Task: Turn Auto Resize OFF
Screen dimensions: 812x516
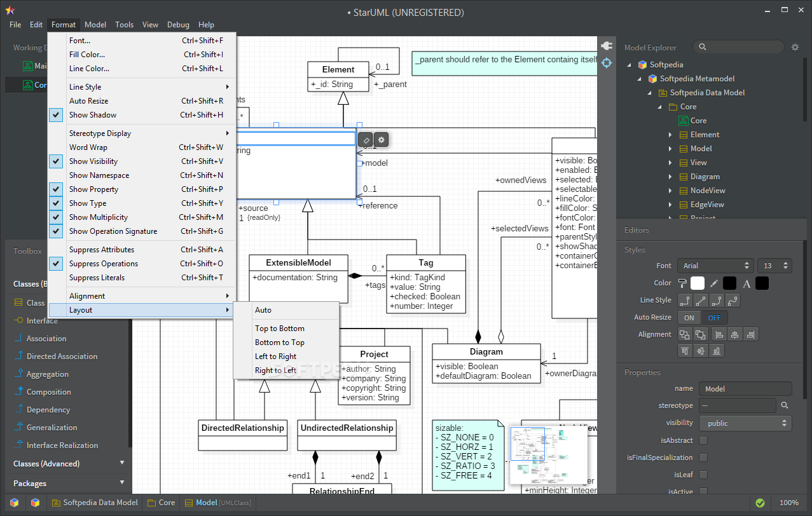Action: (x=714, y=317)
